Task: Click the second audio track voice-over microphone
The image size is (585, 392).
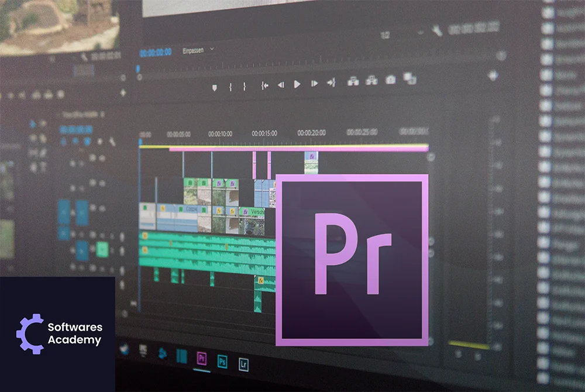Action: (122, 251)
